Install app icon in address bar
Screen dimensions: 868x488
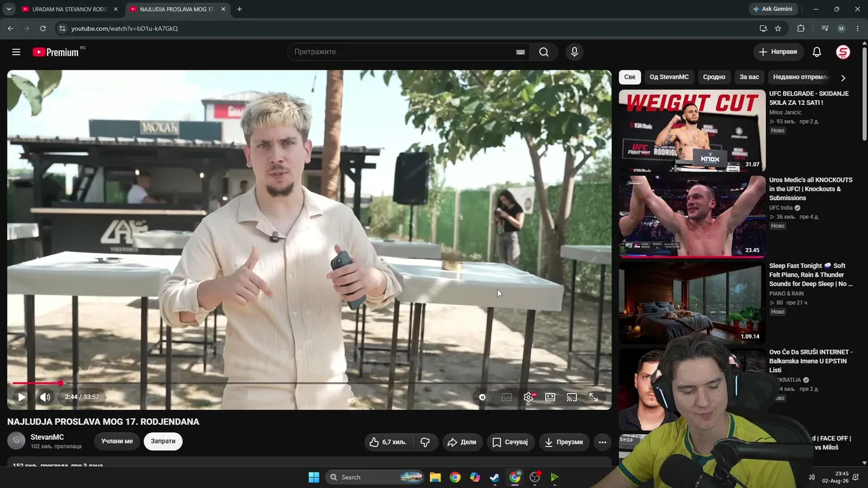click(x=763, y=28)
